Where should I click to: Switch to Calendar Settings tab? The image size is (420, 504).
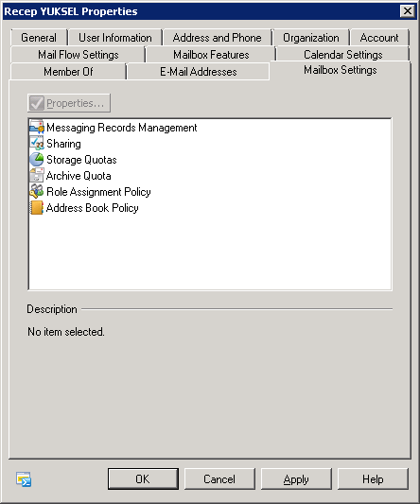click(x=343, y=55)
